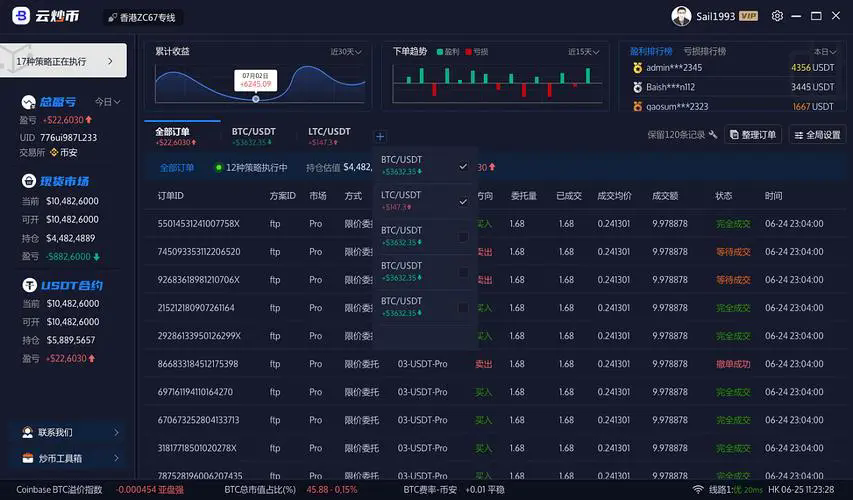Click the plus icon to add trading pair tab
The width and height of the screenshot is (853, 500).
(380, 136)
